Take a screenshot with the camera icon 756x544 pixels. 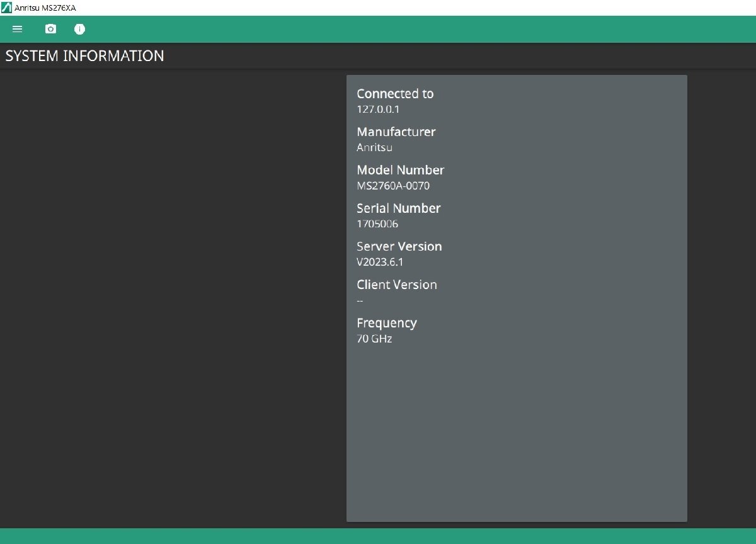[x=50, y=29]
